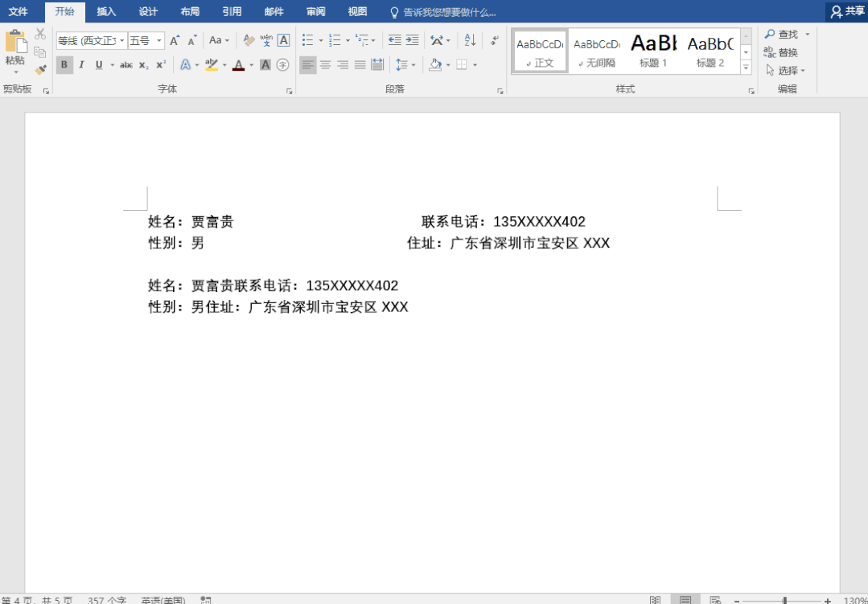The image size is (868, 604).
Task: Apply text effects with glowing A icon
Action: [x=185, y=65]
